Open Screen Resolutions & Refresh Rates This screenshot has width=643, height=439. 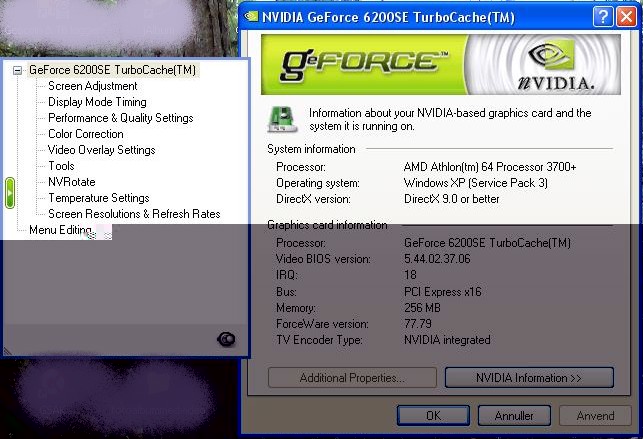(x=134, y=214)
